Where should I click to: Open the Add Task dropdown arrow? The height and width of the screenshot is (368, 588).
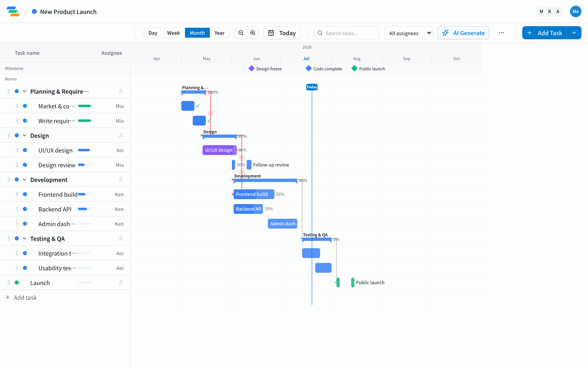tap(574, 33)
